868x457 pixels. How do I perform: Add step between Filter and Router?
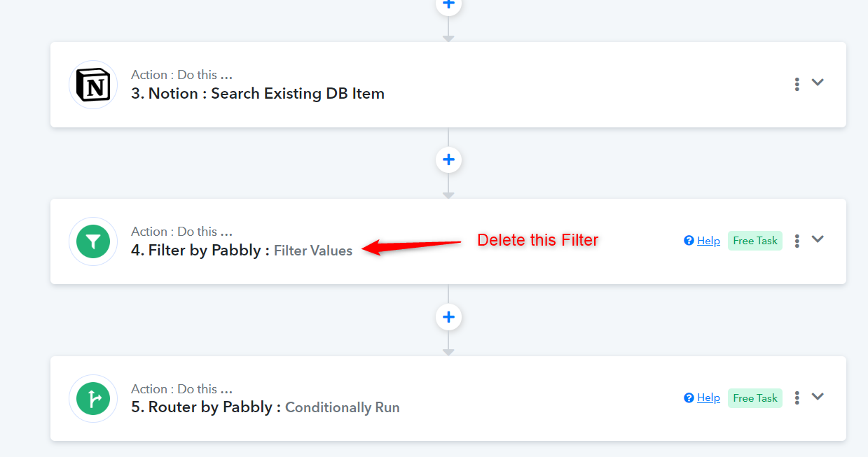(448, 317)
